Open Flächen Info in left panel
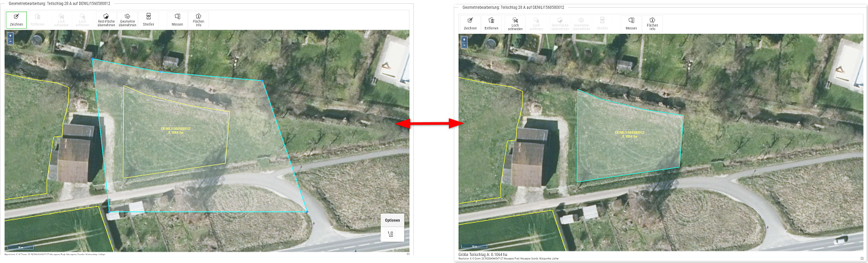This screenshot has height=263, width=868. click(198, 20)
